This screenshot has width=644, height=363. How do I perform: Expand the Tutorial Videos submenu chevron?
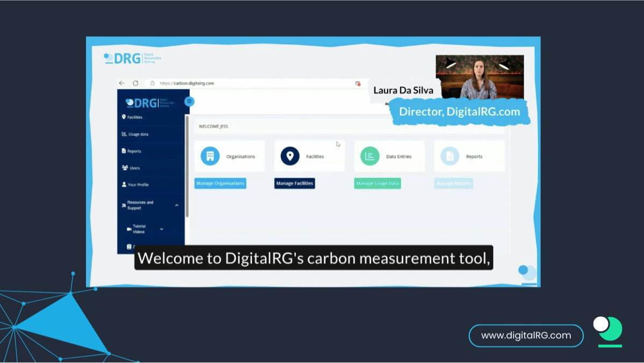point(162,229)
